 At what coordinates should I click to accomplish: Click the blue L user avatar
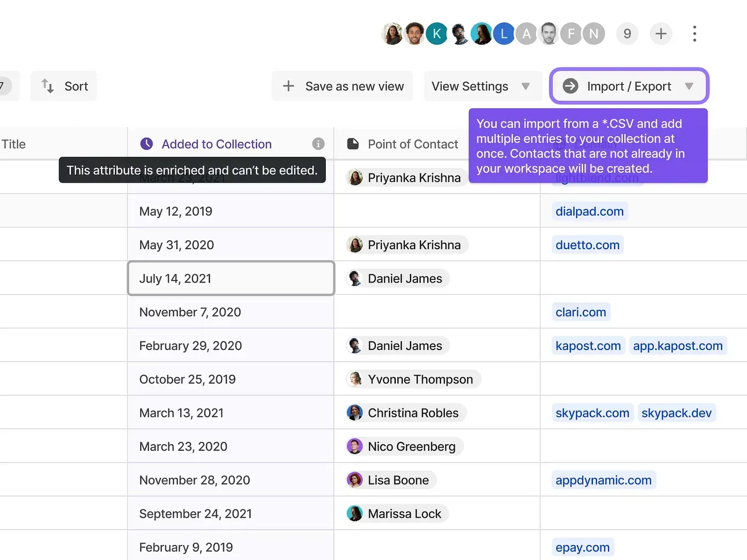[x=504, y=34]
